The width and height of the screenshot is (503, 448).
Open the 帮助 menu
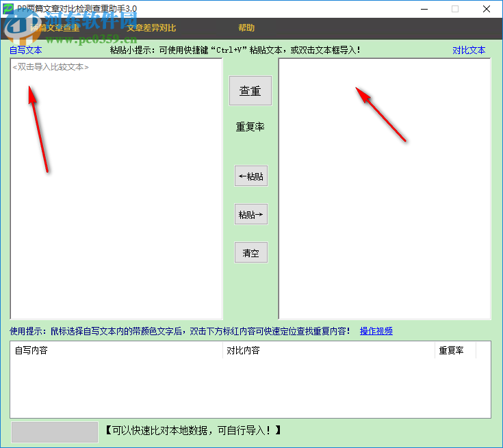[x=246, y=28]
